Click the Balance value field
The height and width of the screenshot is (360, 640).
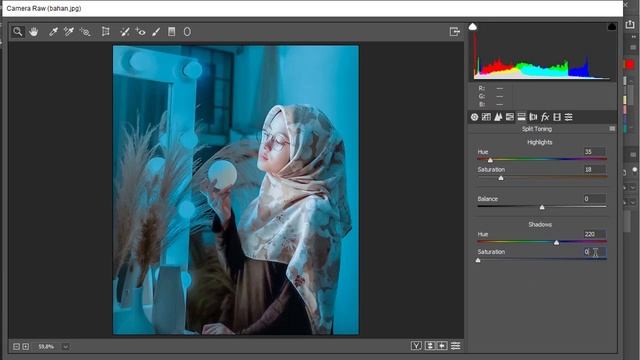coord(595,199)
